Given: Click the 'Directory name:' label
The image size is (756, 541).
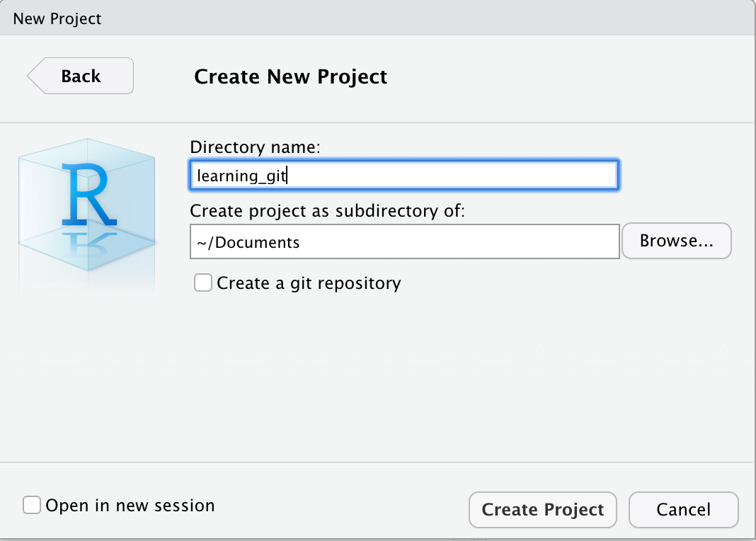Looking at the screenshot, I should (x=255, y=147).
